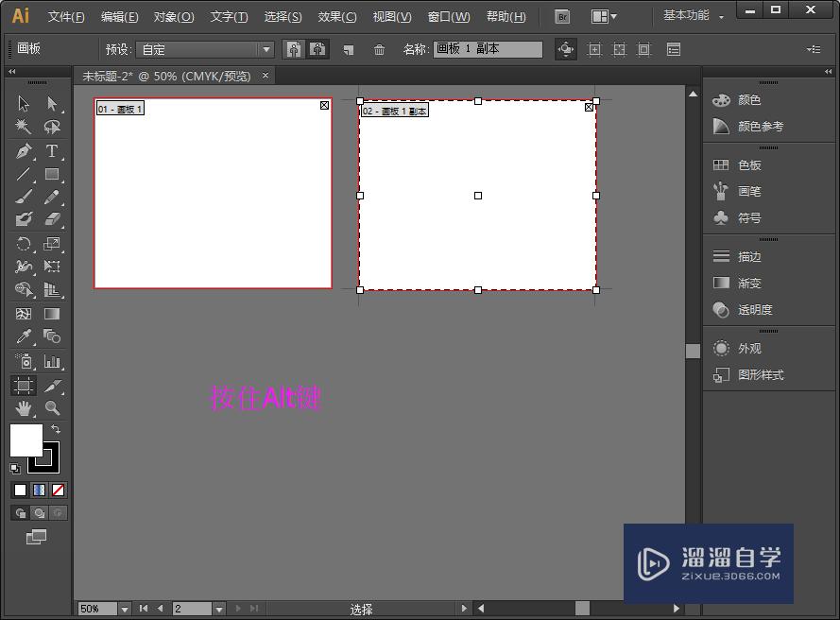Select the Shape Builder tool
Viewport: 840px width, 620px height.
(23, 289)
